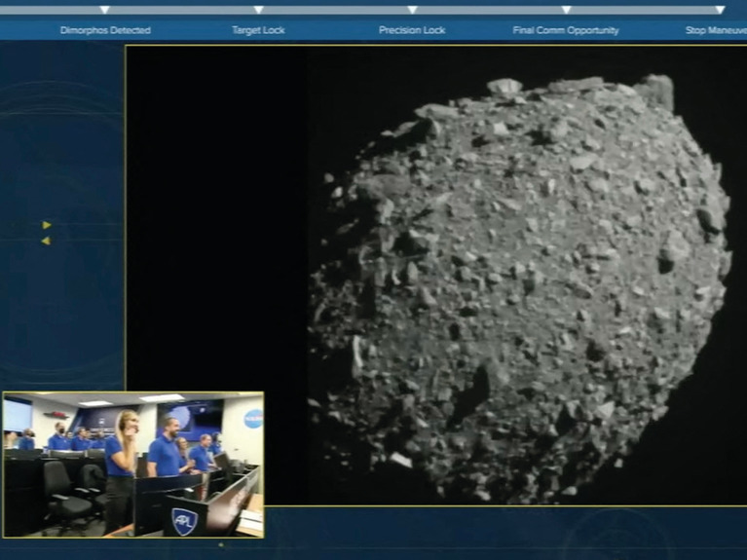This screenshot has height=560, width=747.
Task: Click the NASA logo on the wall
Action: [253, 419]
